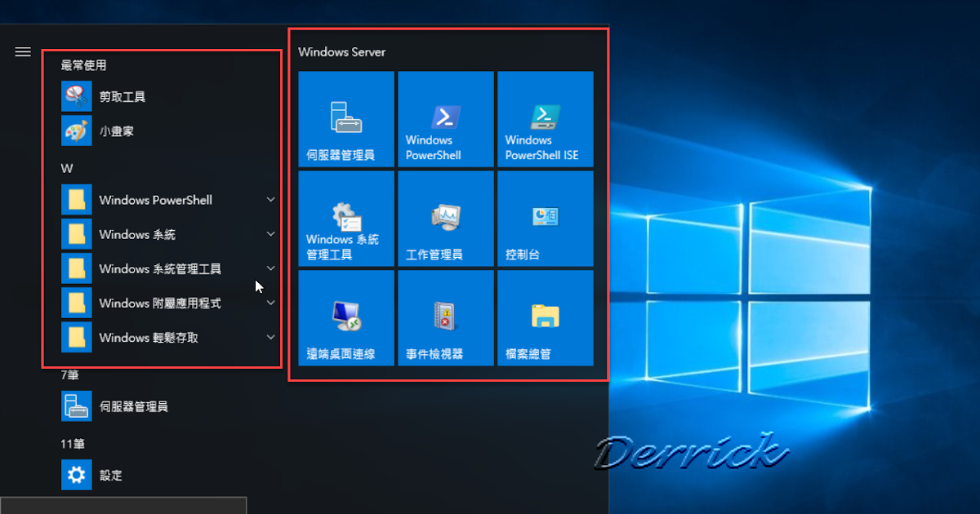Click the '11筆' group header

click(73, 444)
